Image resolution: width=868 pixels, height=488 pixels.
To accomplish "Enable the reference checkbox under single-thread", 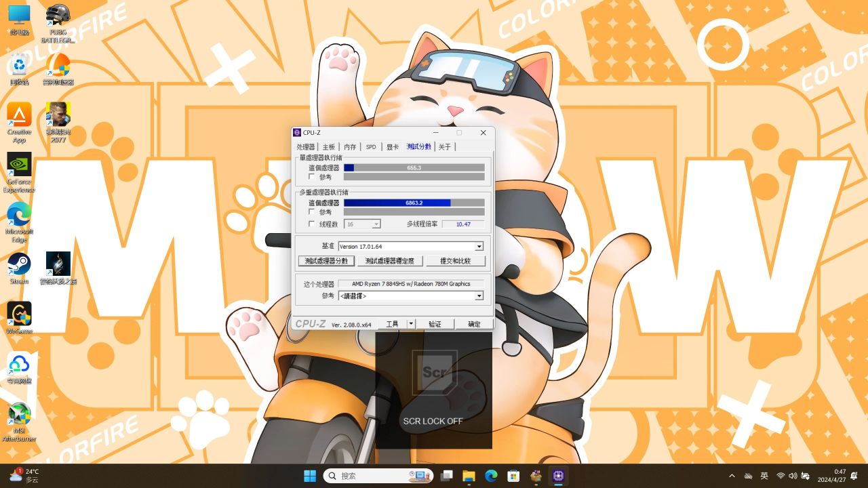I will click(312, 177).
